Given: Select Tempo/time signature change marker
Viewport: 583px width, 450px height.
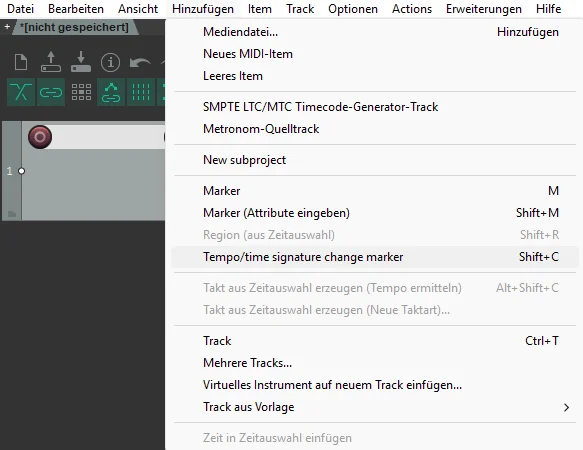Looking at the screenshot, I should point(375,257).
